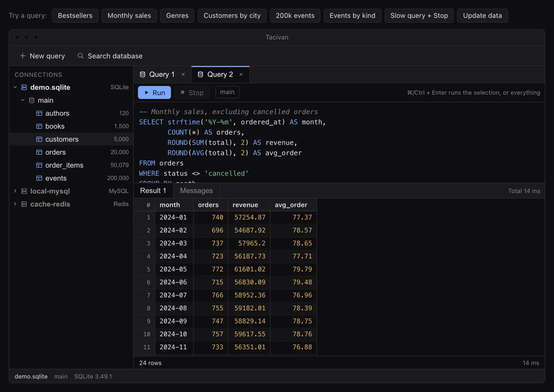Click the cache-redis server icon
The height and width of the screenshot is (392, 554).
[x=24, y=204]
